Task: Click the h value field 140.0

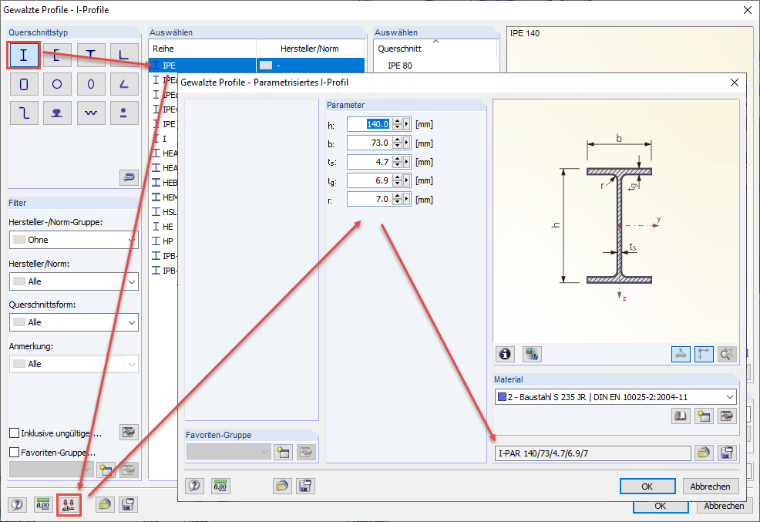Action: (x=369, y=125)
